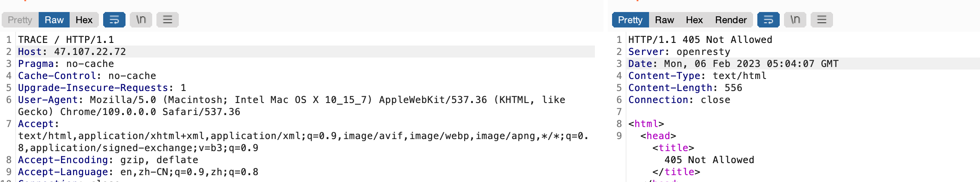Screen dimensions: 980x182
Task: Toggle word wrap in the response viewer
Action: [768, 20]
